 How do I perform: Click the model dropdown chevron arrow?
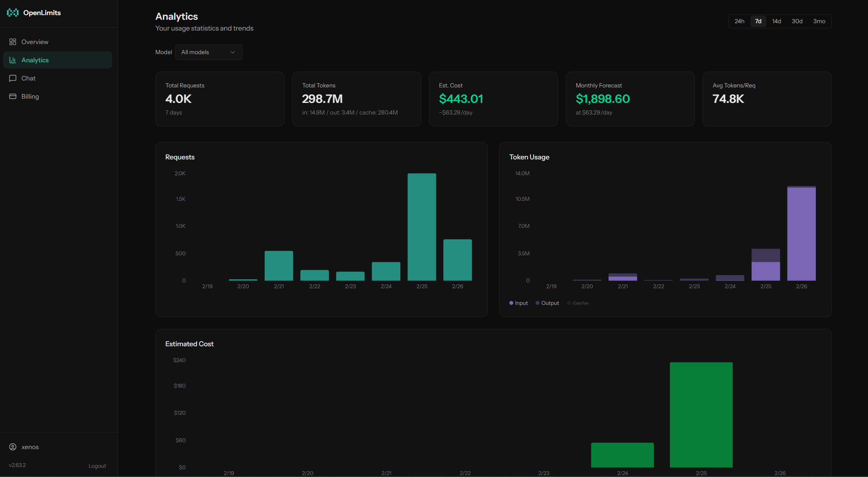(233, 52)
